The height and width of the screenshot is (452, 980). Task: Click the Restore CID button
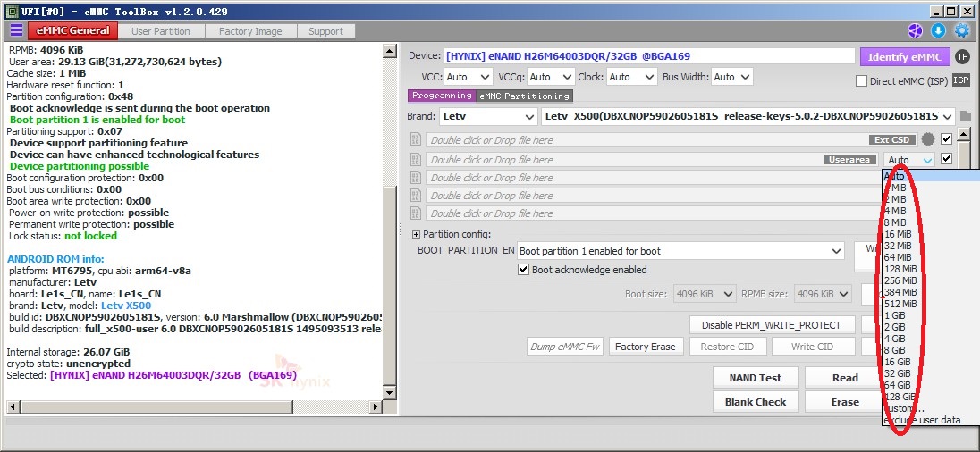point(727,347)
